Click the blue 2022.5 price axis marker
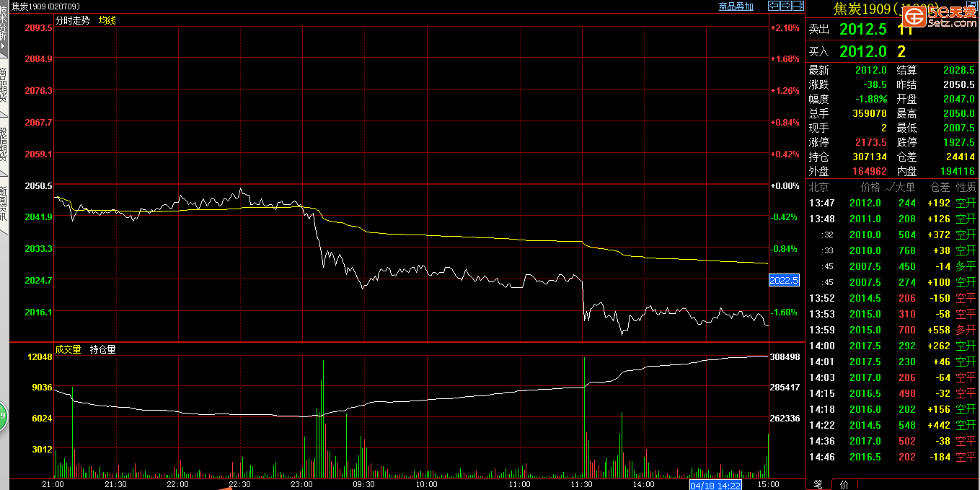The width and height of the screenshot is (980, 490). (784, 280)
